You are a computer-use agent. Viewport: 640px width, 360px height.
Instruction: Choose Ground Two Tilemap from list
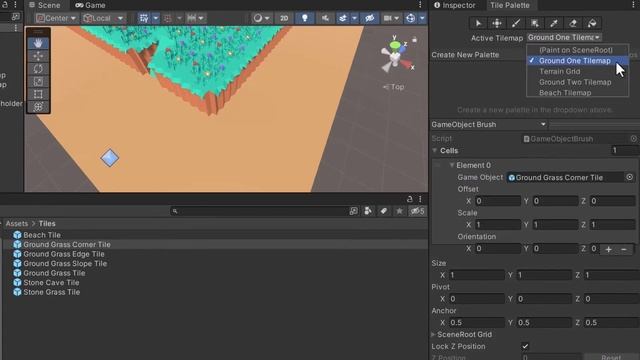tap(575, 82)
